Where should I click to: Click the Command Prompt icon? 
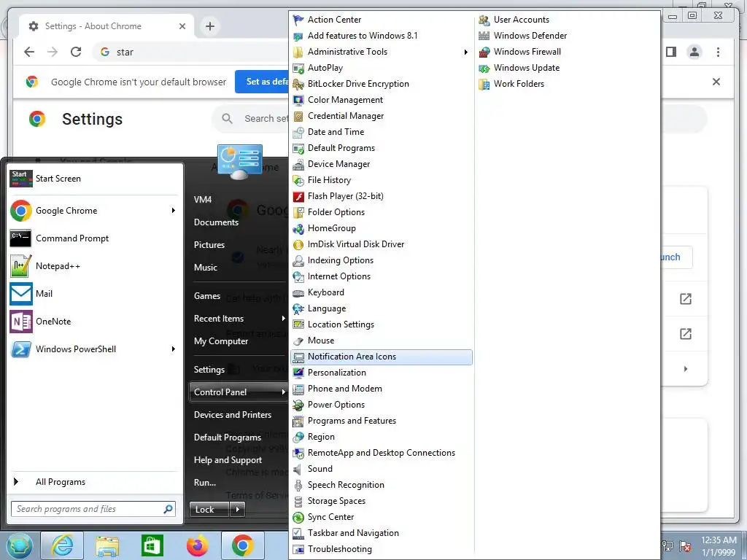pos(21,238)
